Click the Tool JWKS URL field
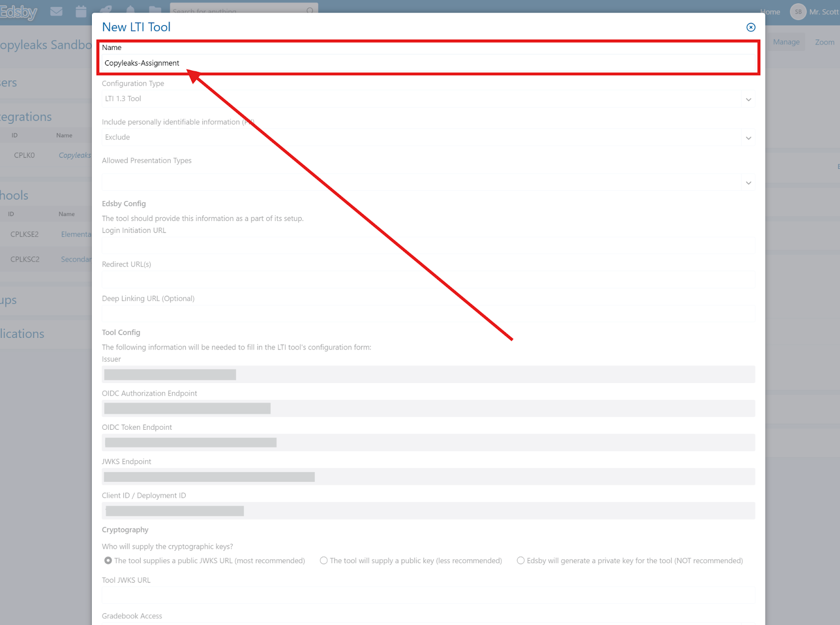The image size is (840, 625). [428, 595]
